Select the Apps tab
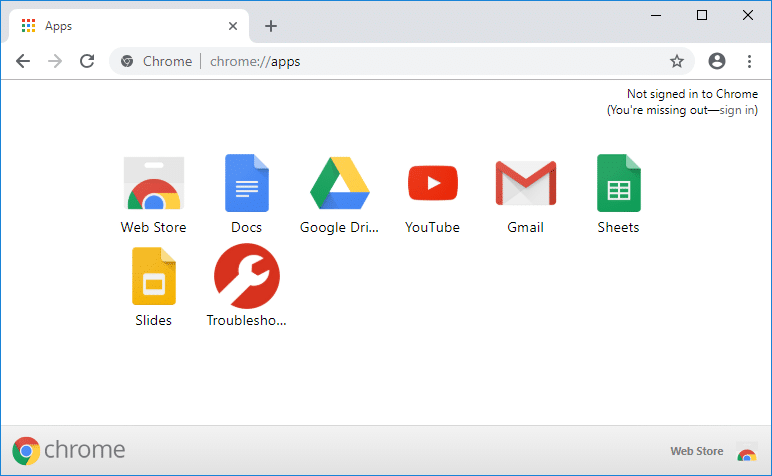The height and width of the screenshot is (476, 772). coord(120,26)
